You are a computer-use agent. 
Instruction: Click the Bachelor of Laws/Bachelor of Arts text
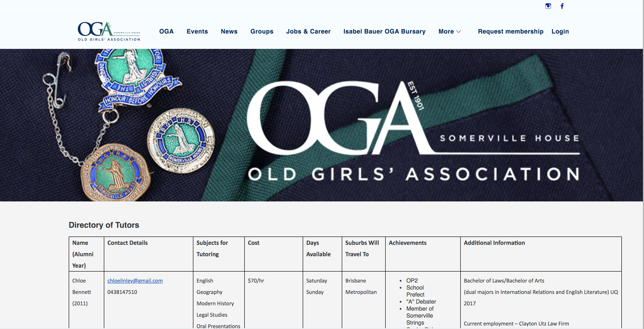tap(504, 281)
